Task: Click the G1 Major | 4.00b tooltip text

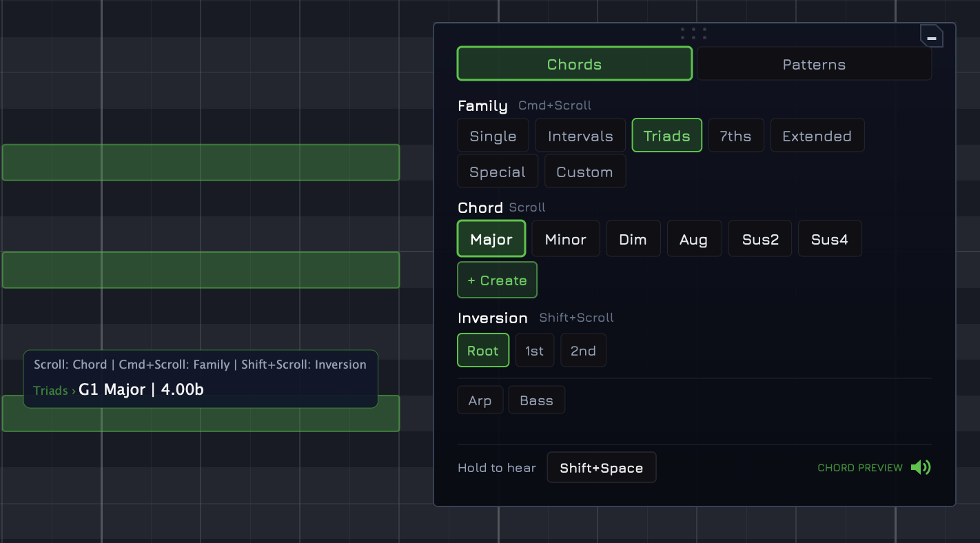Action: tap(141, 389)
